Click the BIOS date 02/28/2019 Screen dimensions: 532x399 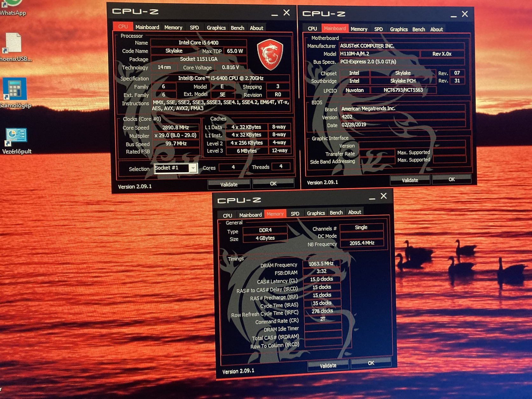click(403, 125)
